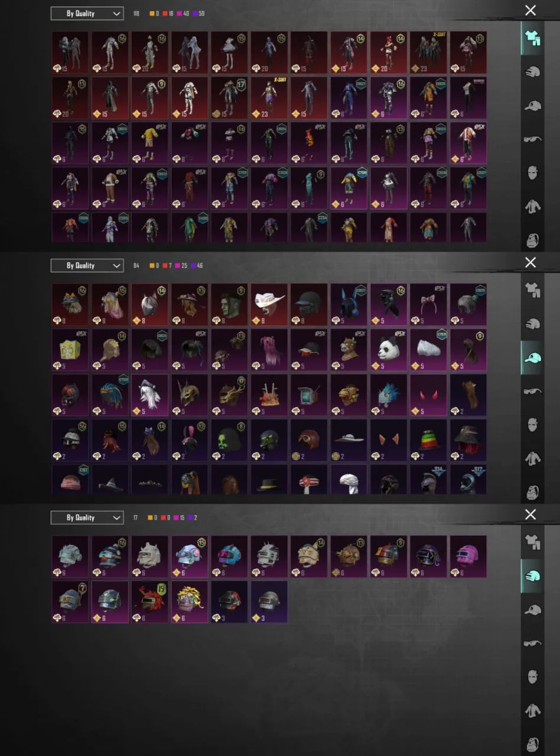Choose yellow square box head item
The height and width of the screenshot is (756, 560).
tap(70, 350)
